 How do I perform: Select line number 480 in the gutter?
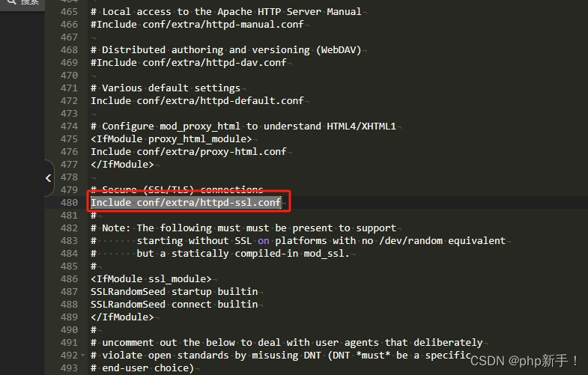click(x=69, y=203)
